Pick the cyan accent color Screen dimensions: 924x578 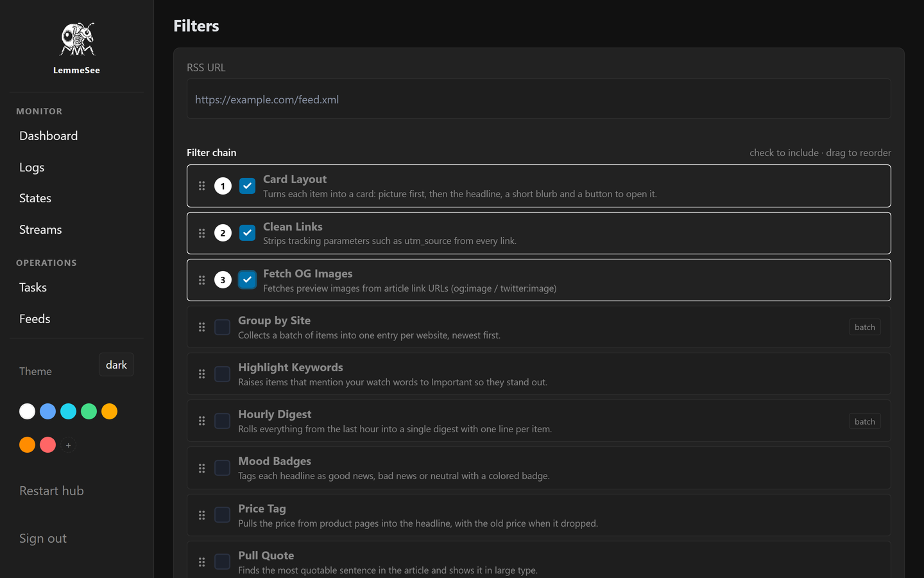68,411
